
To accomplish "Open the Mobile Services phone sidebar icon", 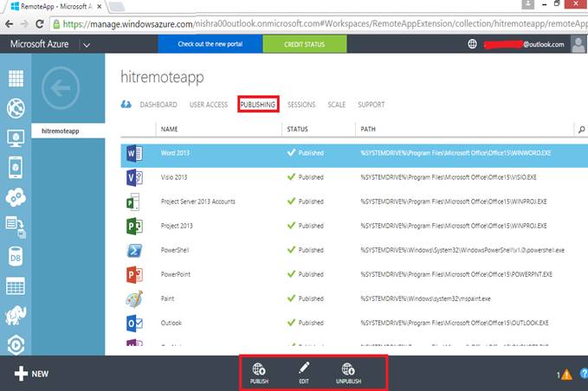I will [16, 168].
